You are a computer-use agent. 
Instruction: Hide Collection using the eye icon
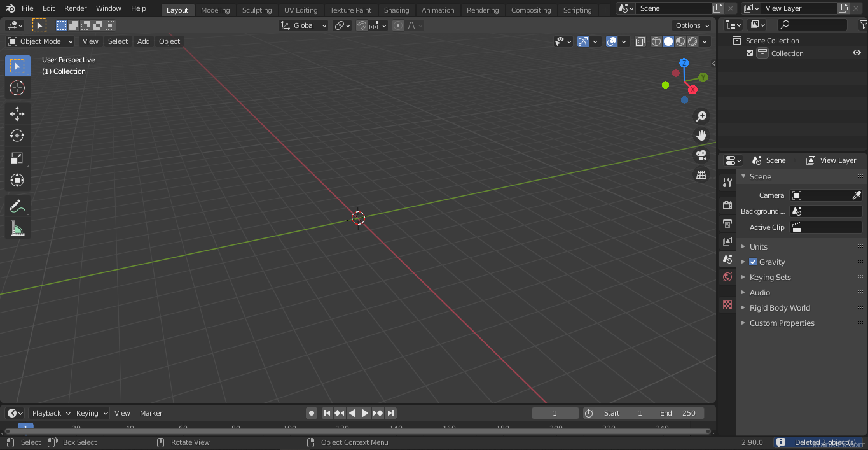[857, 53]
